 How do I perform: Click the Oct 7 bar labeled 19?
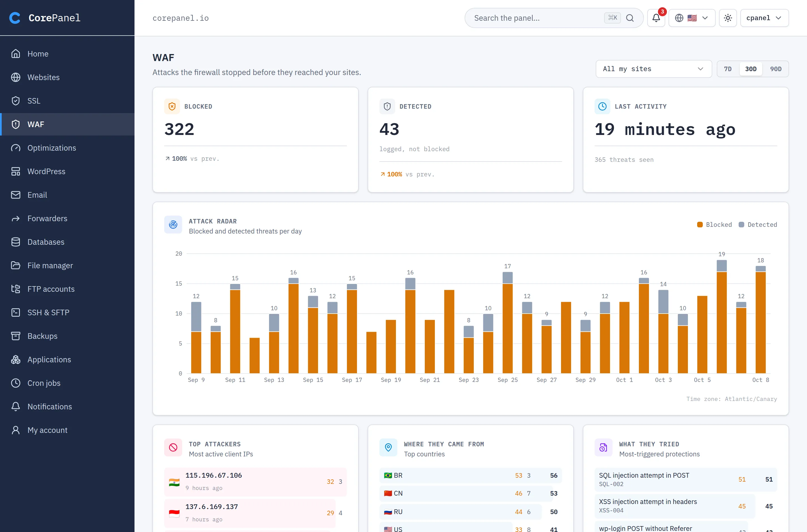(722, 317)
